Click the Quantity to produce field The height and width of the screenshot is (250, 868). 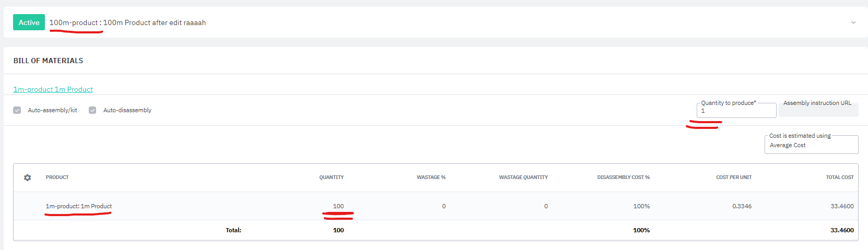[x=736, y=111]
